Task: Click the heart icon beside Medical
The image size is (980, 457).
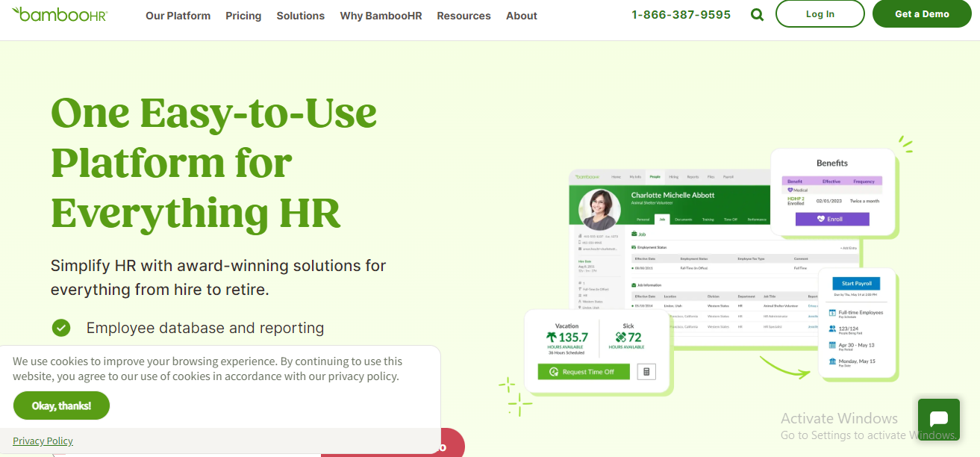Action: click(x=790, y=190)
